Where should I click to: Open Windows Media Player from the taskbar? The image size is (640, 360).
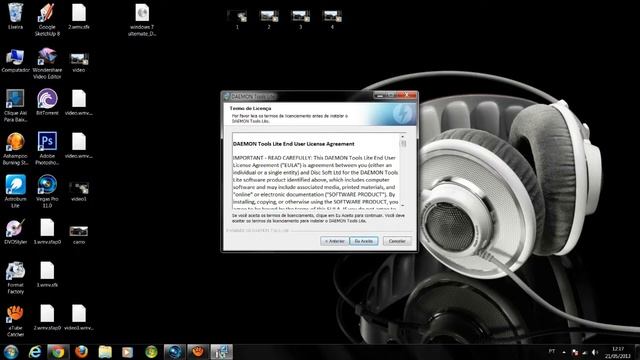[x=127, y=351]
